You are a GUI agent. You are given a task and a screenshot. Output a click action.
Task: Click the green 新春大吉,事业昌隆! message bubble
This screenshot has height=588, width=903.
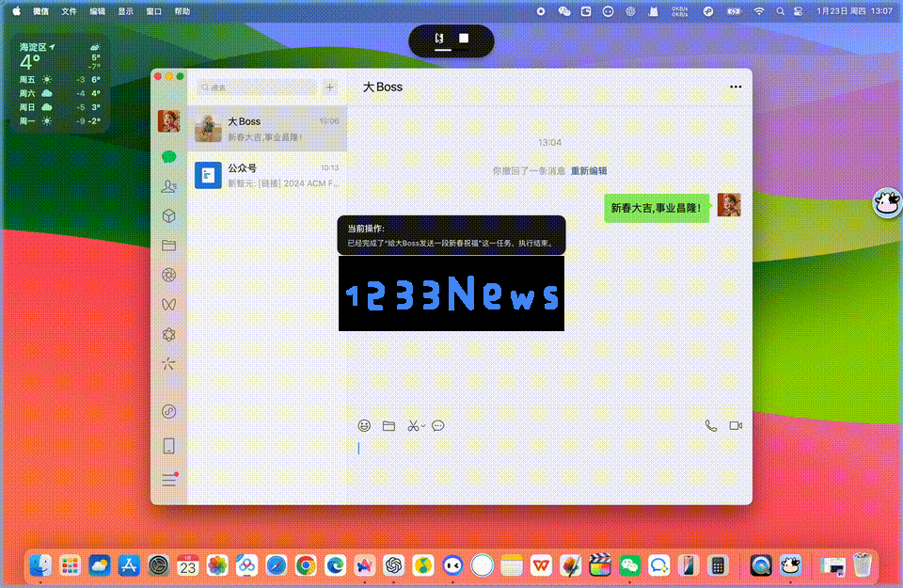pos(656,208)
